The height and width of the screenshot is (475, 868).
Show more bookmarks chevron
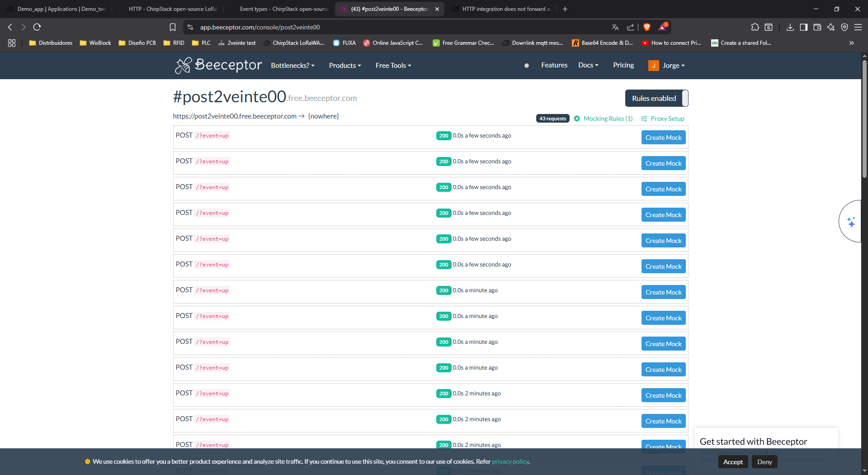[x=852, y=43]
